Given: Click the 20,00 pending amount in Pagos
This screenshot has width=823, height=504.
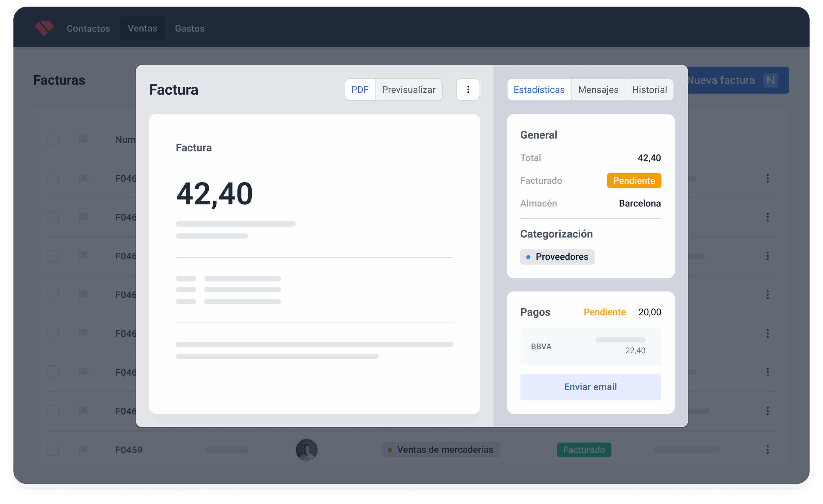Looking at the screenshot, I should (x=650, y=312).
